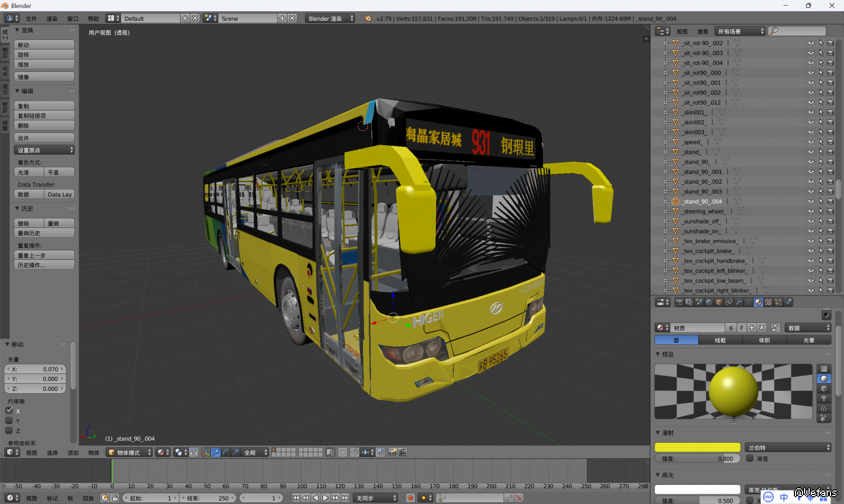Image resolution: width=844 pixels, height=504 pixels.
Task: Select the Cube preview shape icon
Action: click(x=824, y=388)
